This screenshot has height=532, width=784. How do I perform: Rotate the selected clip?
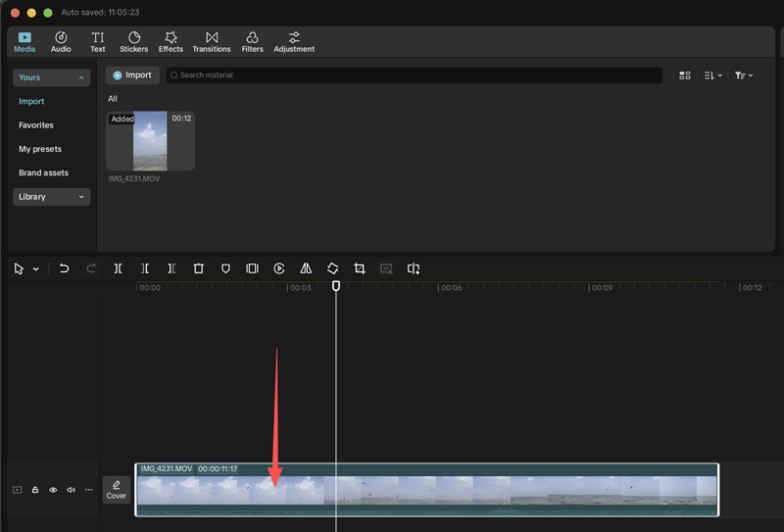pos(332,268)
